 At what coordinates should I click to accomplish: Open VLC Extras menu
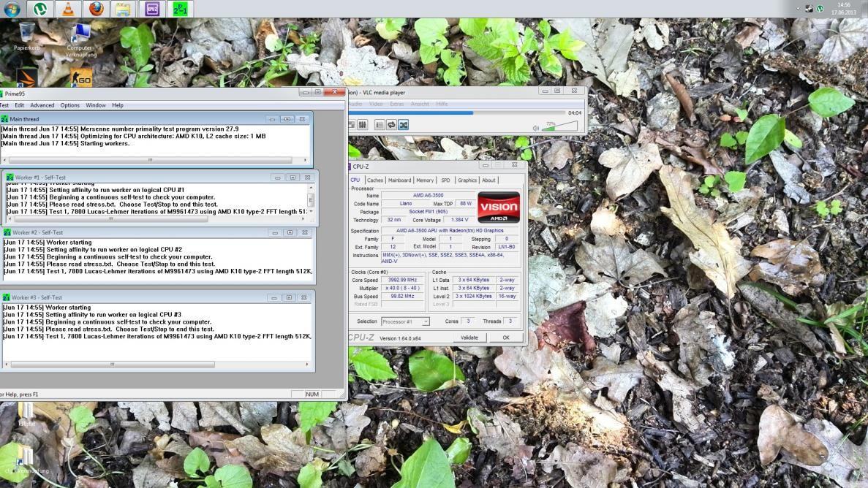tap(397, 104)
